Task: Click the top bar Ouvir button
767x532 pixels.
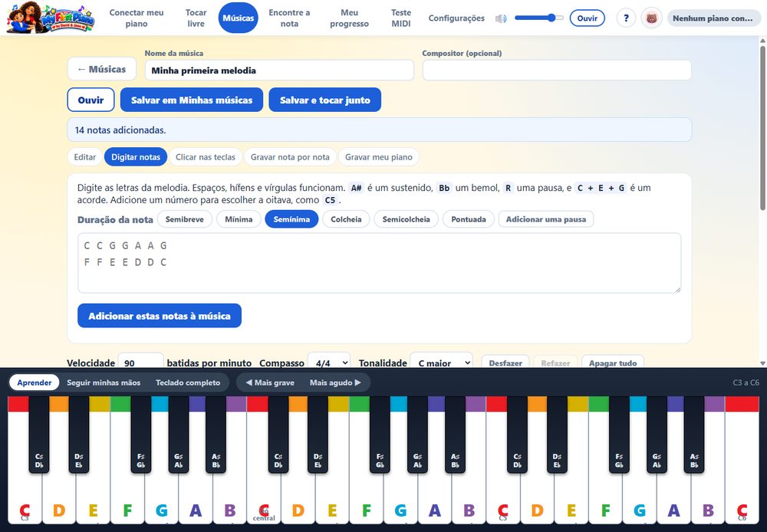Action: [x=587, y=18]
